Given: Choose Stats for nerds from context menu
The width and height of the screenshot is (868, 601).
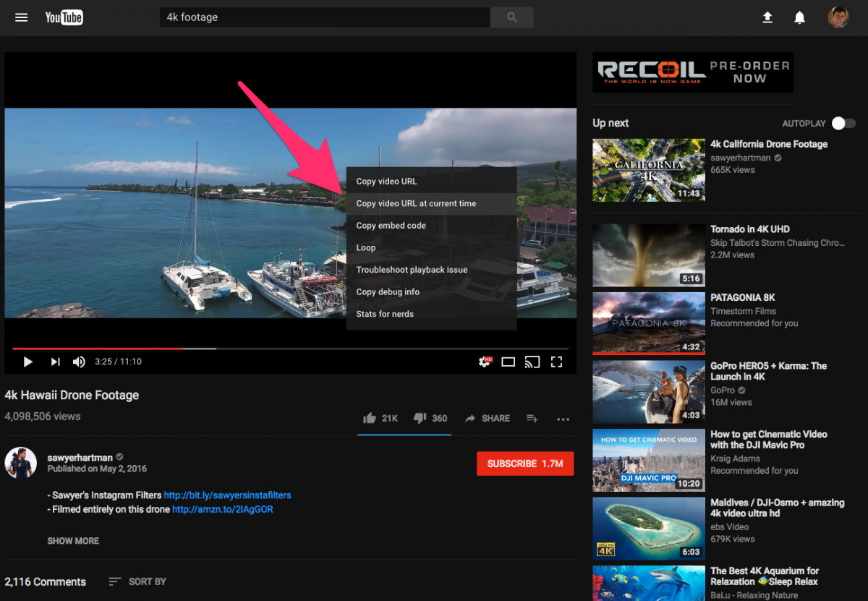Looking at the screenshot, I should 386,314.
